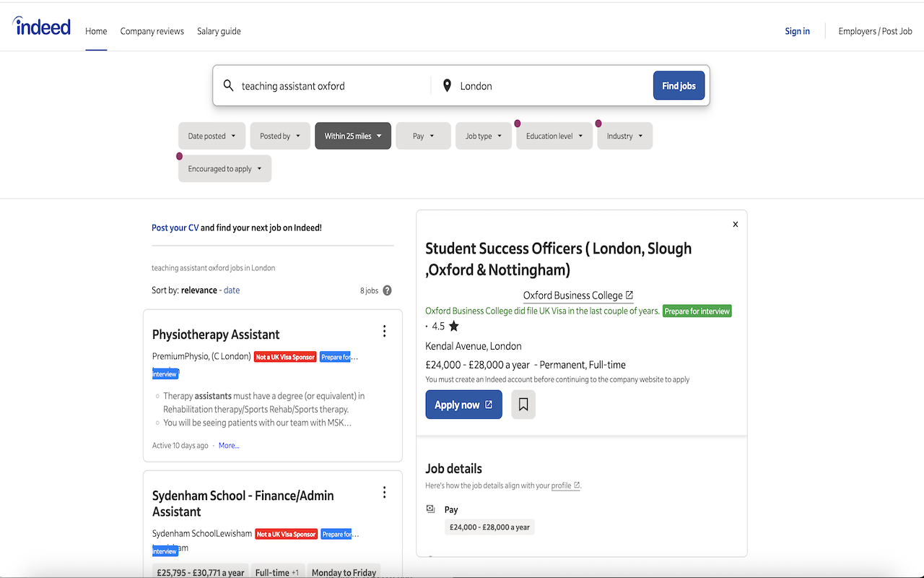This screenshot has height=578, width=924.
Task: Click the £25,795 - £30,771 a year chip
Action: (x=201, y=572)
